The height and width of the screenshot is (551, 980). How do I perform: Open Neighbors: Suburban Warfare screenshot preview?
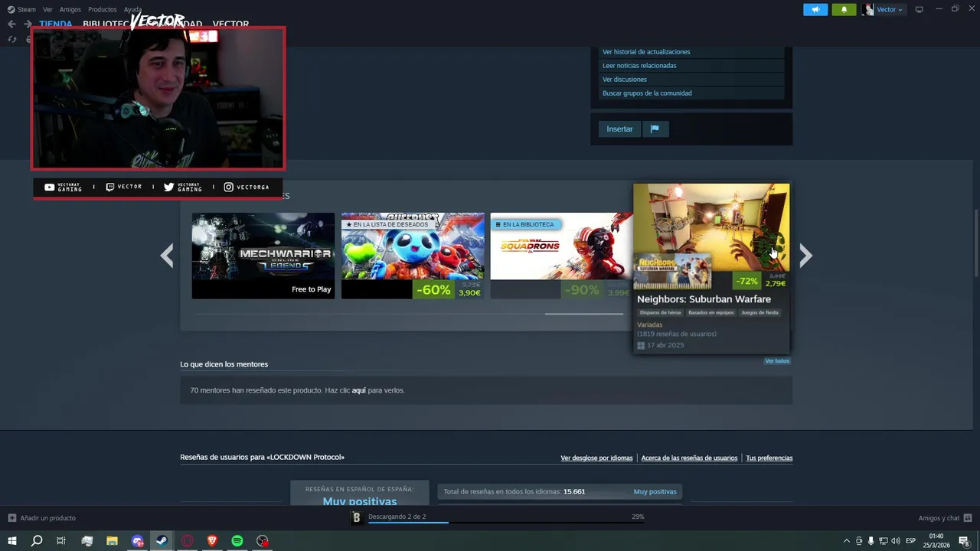pos(711,227)
